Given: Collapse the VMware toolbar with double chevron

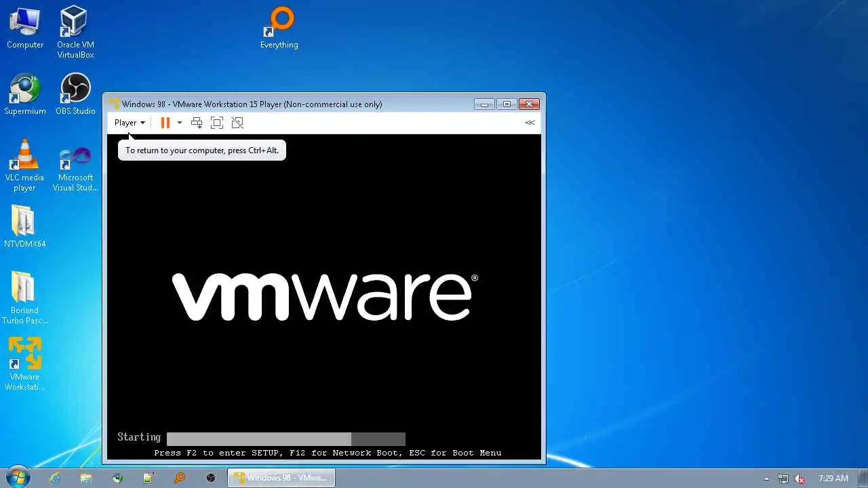Looking at the screenshot, I should pos(530,123).
